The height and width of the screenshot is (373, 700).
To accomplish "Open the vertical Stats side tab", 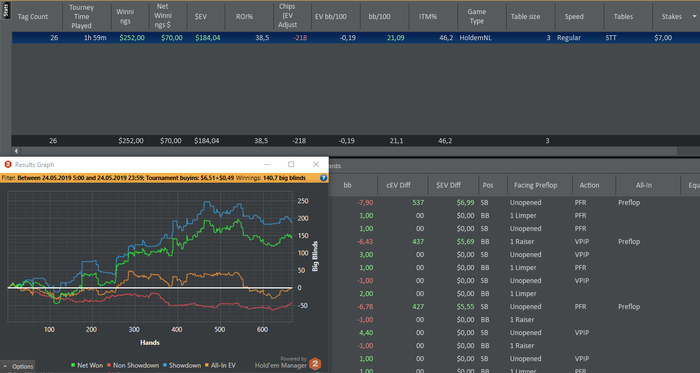I will click(6, 10).
